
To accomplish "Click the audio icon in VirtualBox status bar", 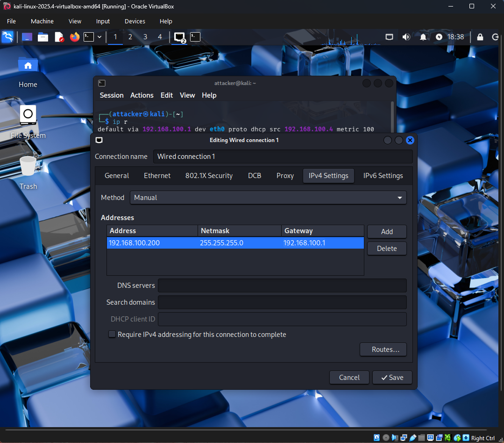I will coord(395,438).
